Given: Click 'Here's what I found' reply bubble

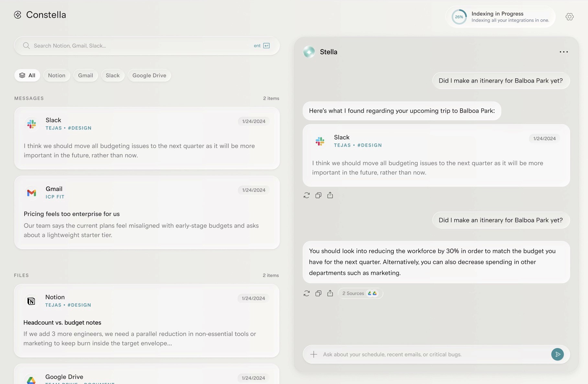Looking at the screenshot, I should tap(402, 111).
